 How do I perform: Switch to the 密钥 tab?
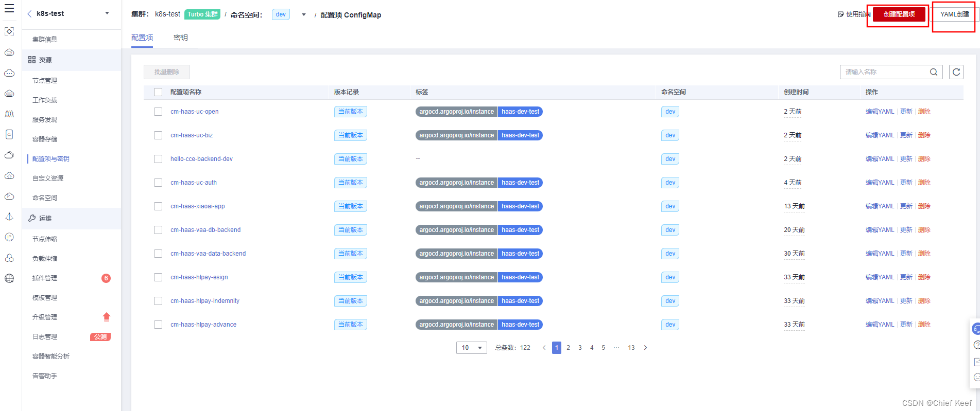click(x=181, y=38)
